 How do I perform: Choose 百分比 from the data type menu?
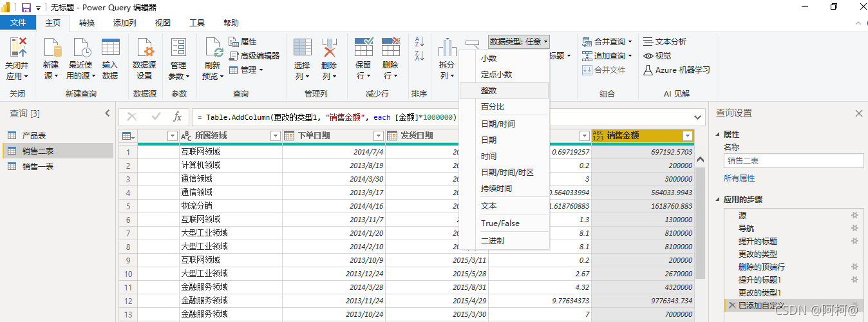click(504, 106)
